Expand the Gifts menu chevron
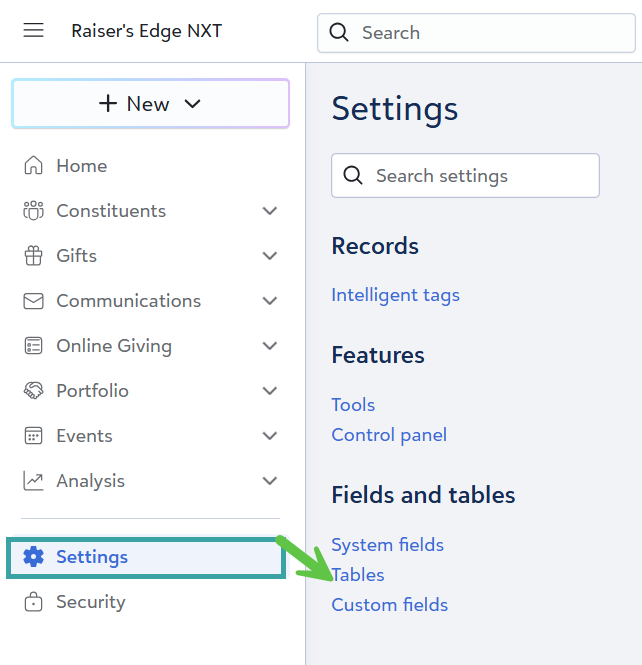This screenshot has height=665, width=642. [269, 256]
